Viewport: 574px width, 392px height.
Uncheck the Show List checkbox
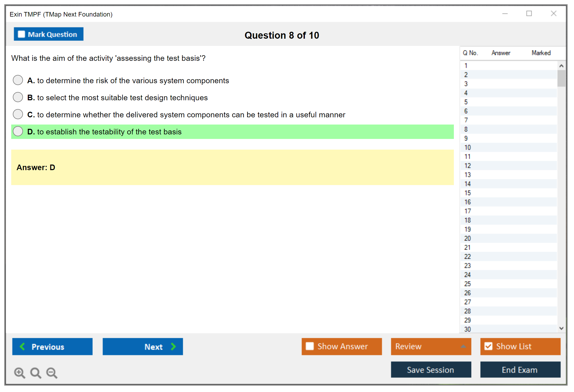[x=488, y=346]
